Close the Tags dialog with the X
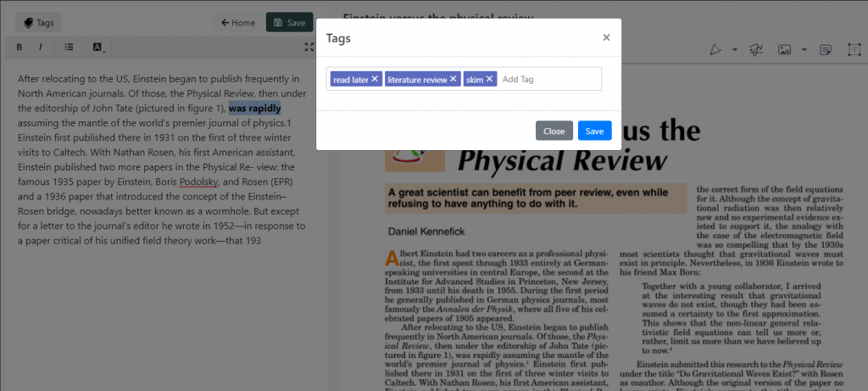 (606, 37)
